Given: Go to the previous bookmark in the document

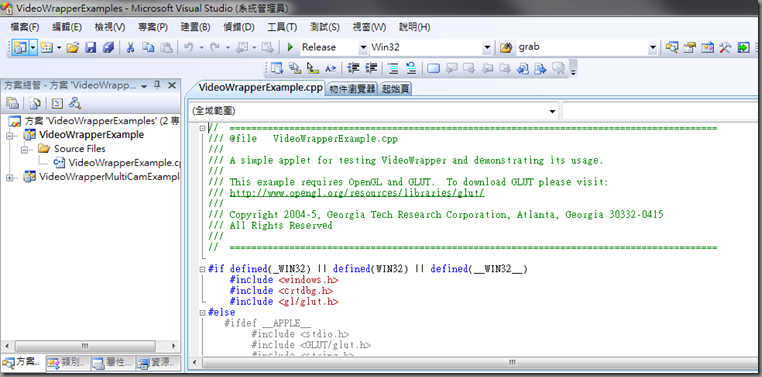Looking at the screenshot, I should pyautogui.click(x=523, y=69).
